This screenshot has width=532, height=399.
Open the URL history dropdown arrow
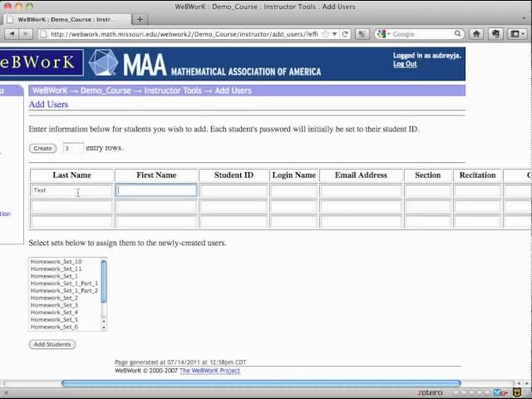(x=334, y=34)
